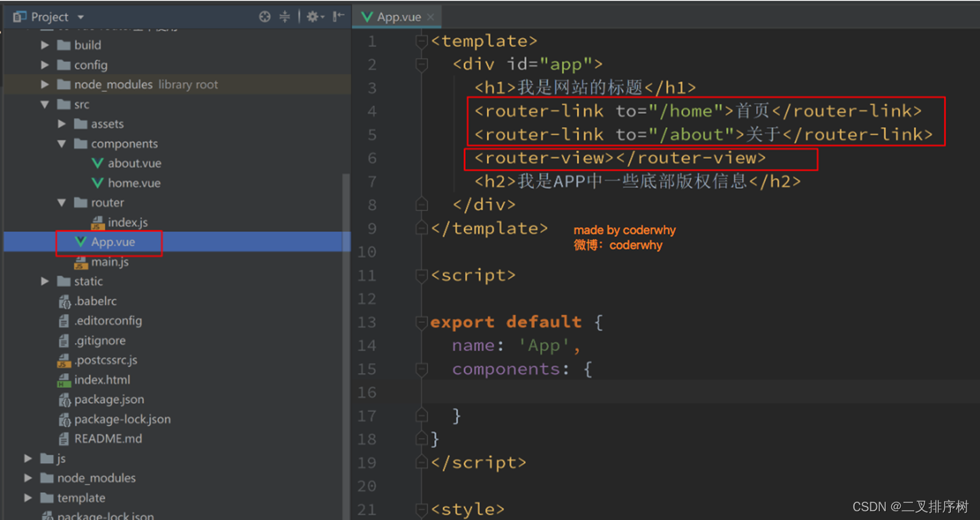Click the h1 heading code on line 3

[x=585, y=87]
